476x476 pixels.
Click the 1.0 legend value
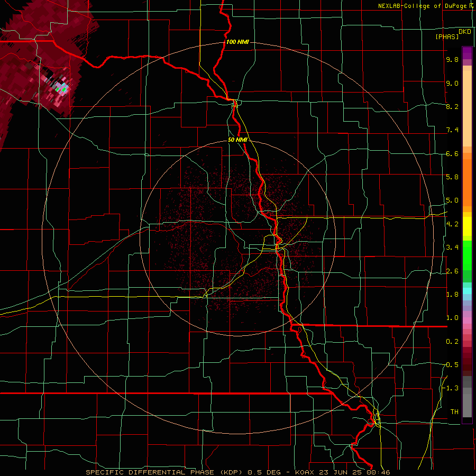(452, 318)
